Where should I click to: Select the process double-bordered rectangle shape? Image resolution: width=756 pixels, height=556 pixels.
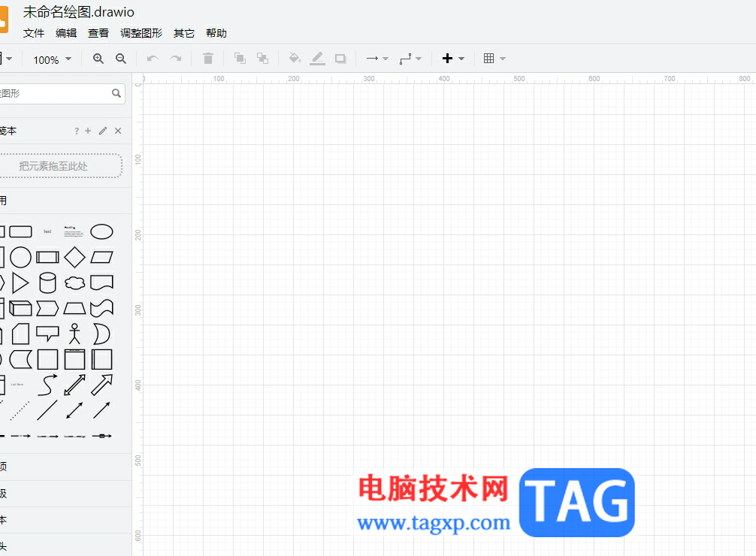tap(48, 257)
